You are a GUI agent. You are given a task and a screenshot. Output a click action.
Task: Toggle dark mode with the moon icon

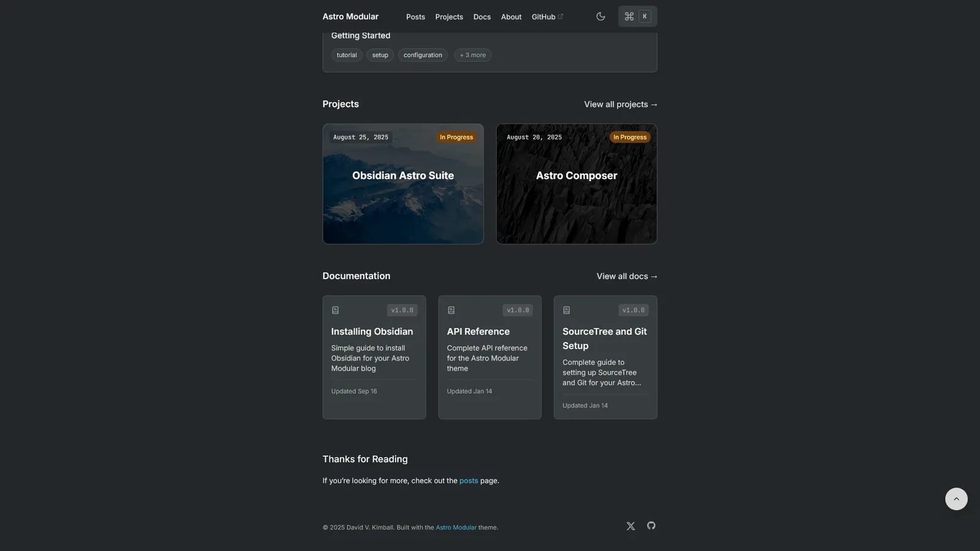(600, 17)
